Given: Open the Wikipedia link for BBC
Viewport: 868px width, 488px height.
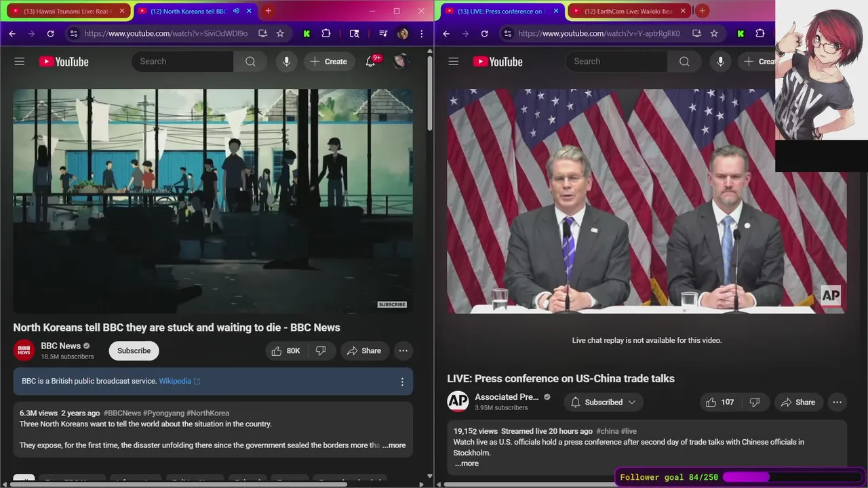Looking at the screenshot, I should (x=179, y=382).
